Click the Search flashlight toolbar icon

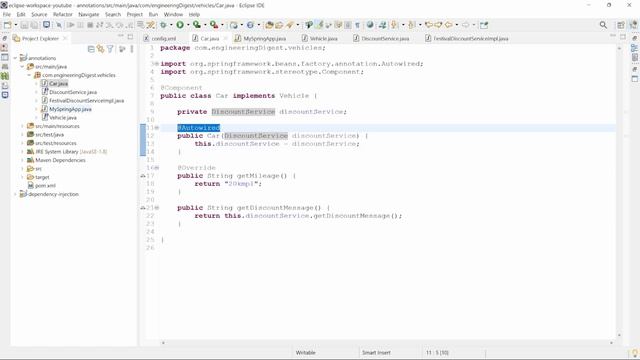point(290,25)
